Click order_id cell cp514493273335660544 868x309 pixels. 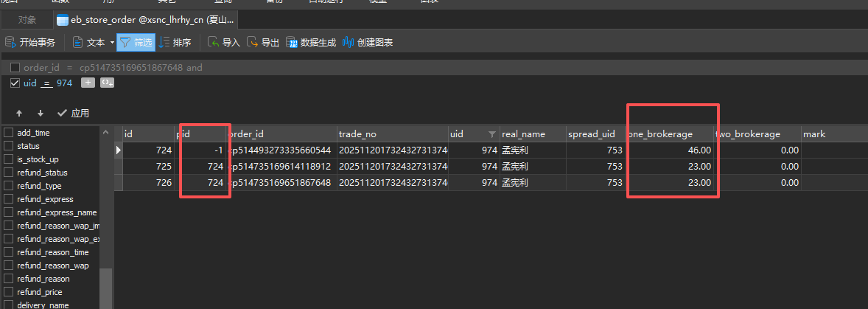coord(281,150)
